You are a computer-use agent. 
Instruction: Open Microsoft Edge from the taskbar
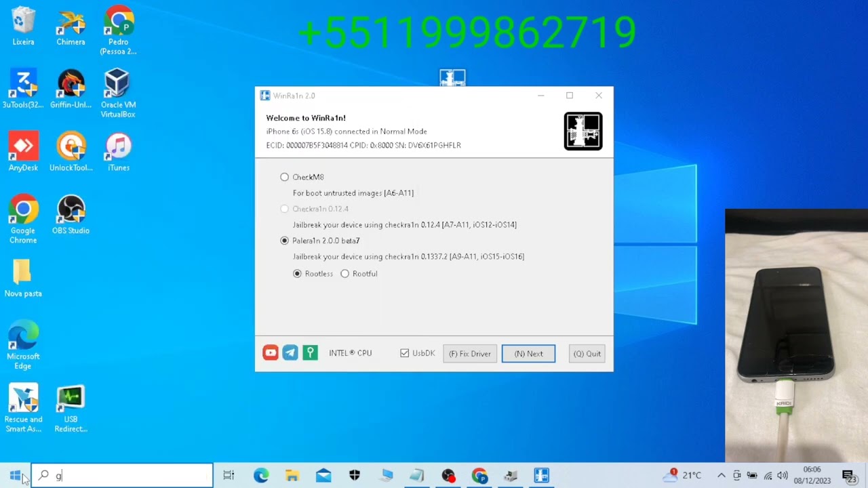tap(261, 476)
